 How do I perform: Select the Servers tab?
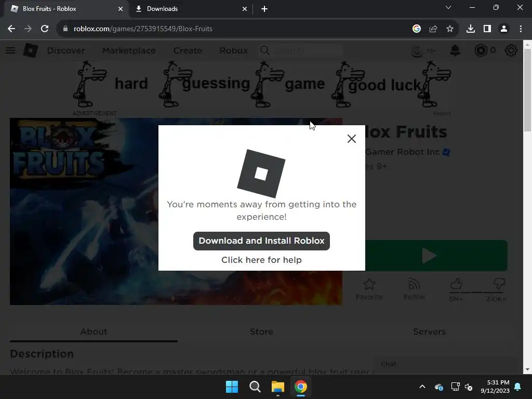tap(429, 331)
